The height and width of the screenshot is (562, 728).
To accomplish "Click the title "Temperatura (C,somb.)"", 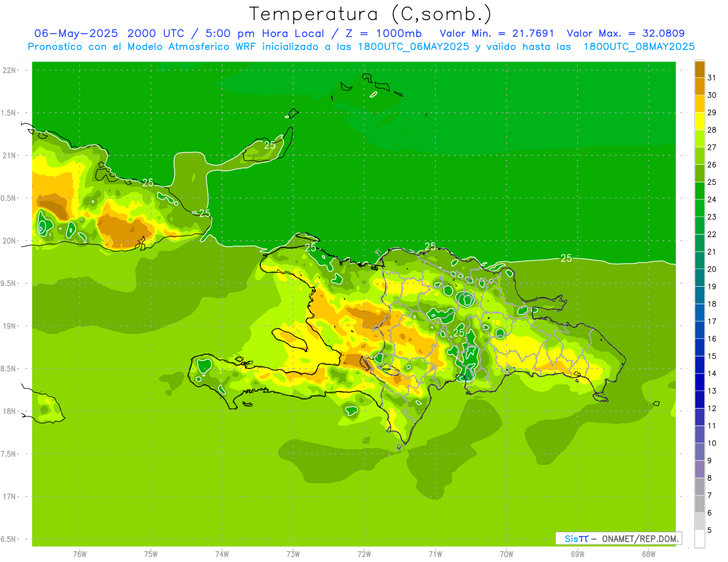I will tap(370, 14).
